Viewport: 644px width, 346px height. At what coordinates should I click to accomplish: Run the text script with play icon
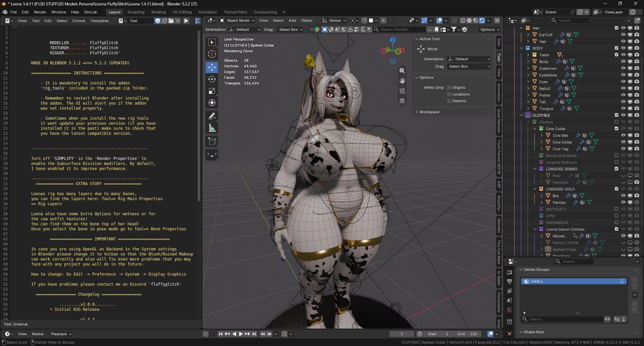186,21
